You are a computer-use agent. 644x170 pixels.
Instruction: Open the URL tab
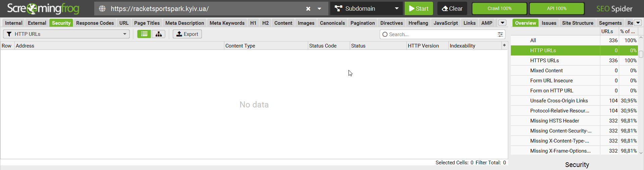124,23
